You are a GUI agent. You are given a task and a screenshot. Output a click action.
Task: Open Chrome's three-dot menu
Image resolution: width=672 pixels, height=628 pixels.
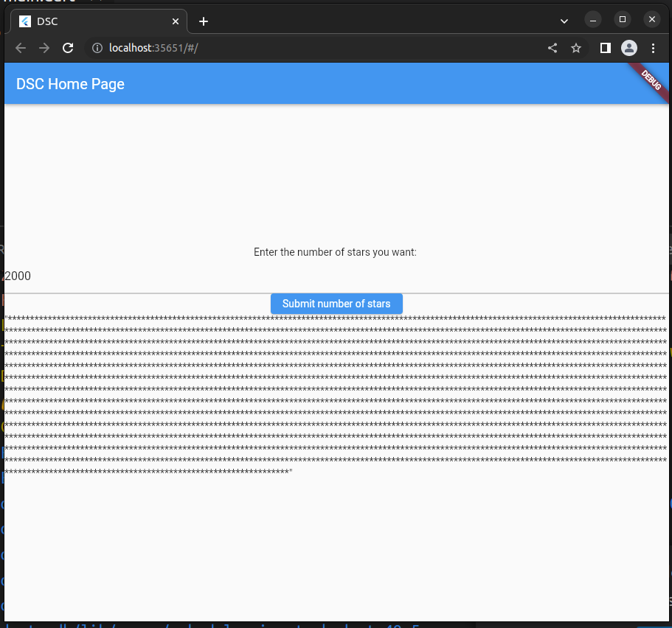point(653,48)
